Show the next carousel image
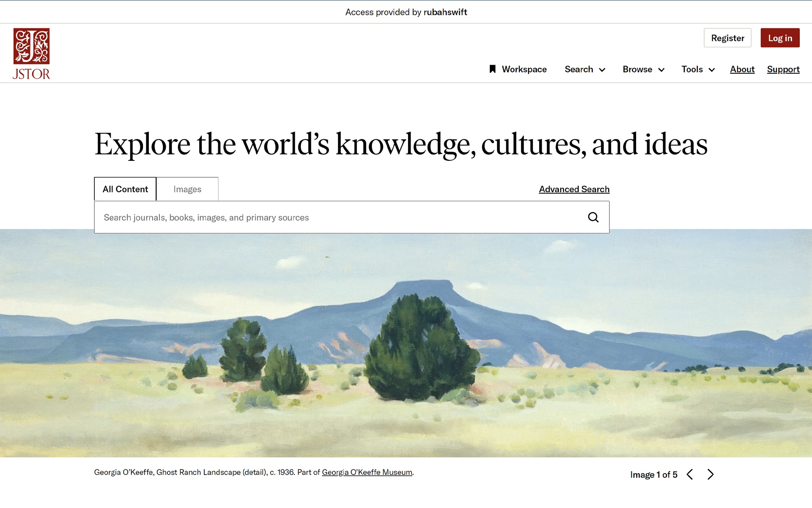Viewport: 812px width, 508px height. point(710,475)
